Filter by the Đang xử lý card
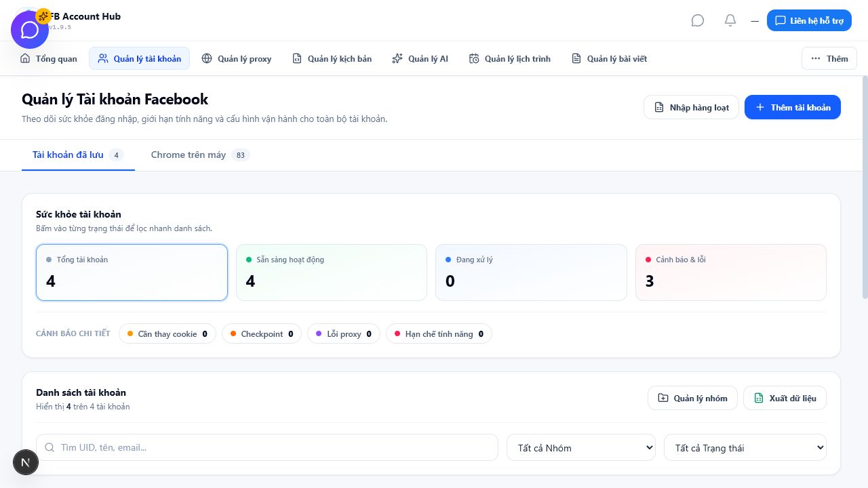This screenshot has height=488, width=868. point(531,272)
